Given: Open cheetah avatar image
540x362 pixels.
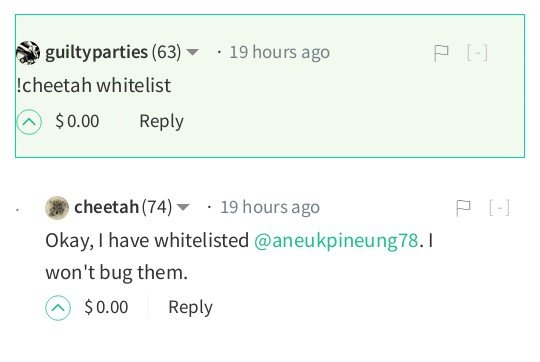Looking at the screenshot, I should click(57, 208).
